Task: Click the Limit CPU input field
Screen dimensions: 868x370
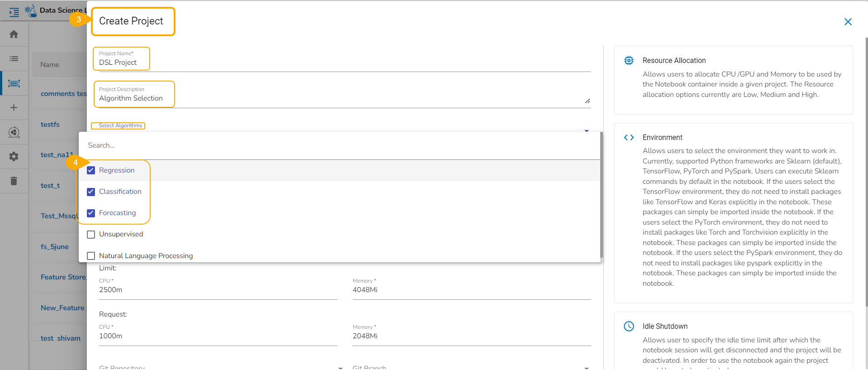Action: pyautogui.click(x=218, y=290)
